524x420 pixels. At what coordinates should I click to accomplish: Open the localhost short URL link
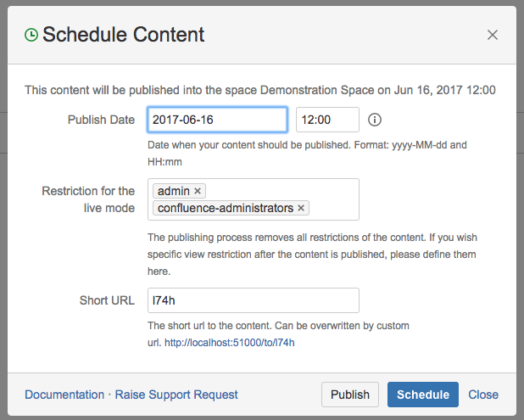point(229,343)
